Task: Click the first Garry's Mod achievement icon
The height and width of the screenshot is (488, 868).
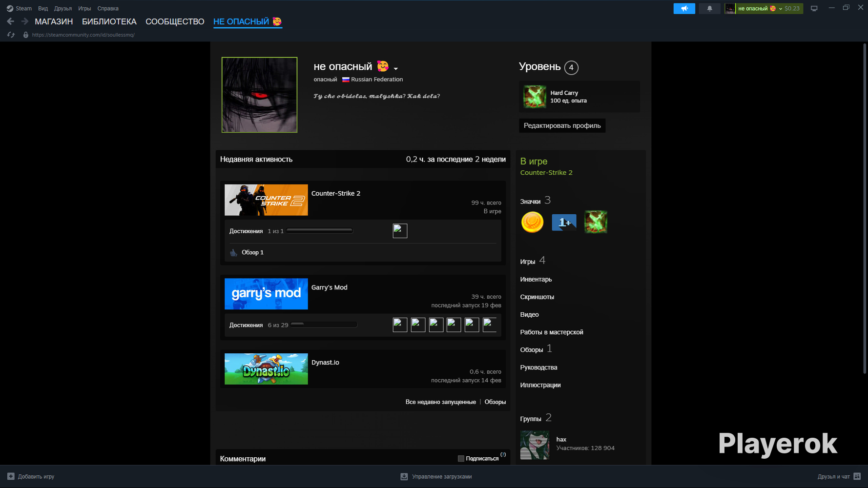Action: pyautogui.click(x=400, y=325)
